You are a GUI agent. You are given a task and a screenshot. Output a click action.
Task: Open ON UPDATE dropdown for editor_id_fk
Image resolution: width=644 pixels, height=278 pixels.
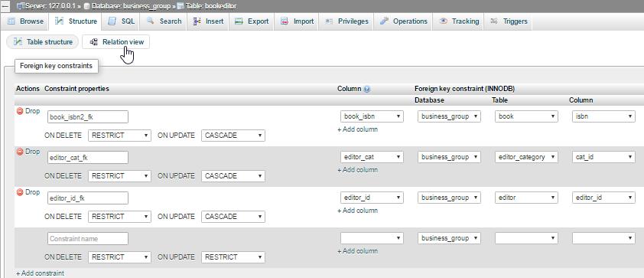tap(233, 217)
